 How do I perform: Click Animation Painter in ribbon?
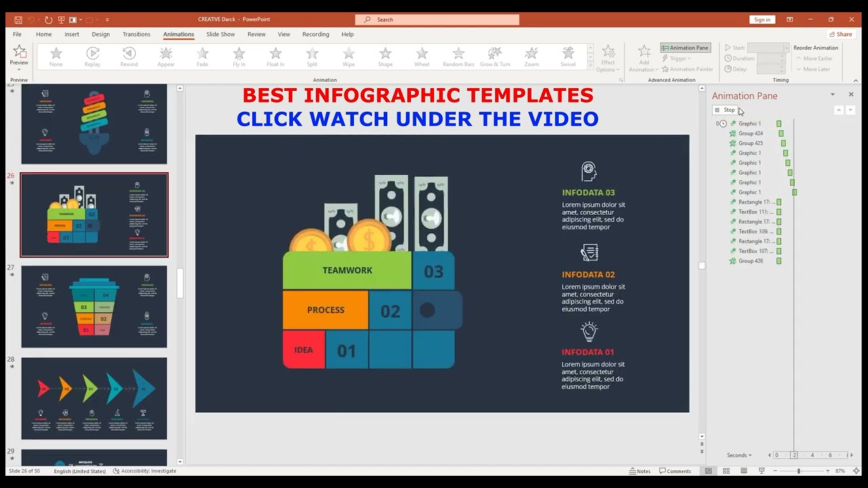pyautogui.click(x=687, y=69)
